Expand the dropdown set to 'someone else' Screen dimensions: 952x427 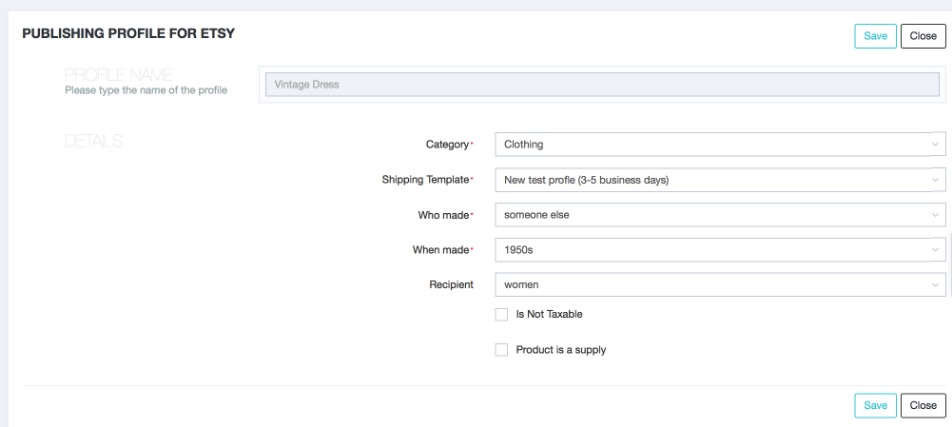pyautogui.click(x=710, y=215)
